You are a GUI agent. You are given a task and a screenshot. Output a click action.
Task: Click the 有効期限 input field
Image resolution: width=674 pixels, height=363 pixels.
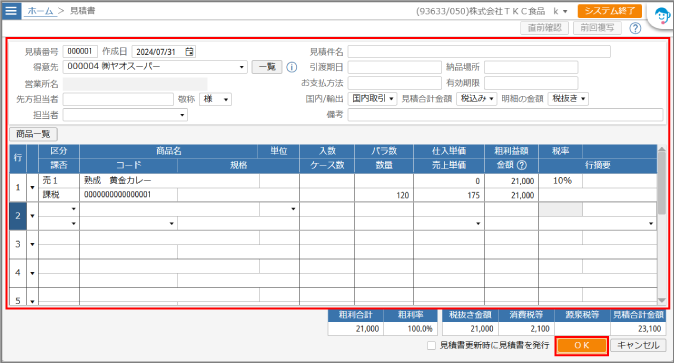531,83
